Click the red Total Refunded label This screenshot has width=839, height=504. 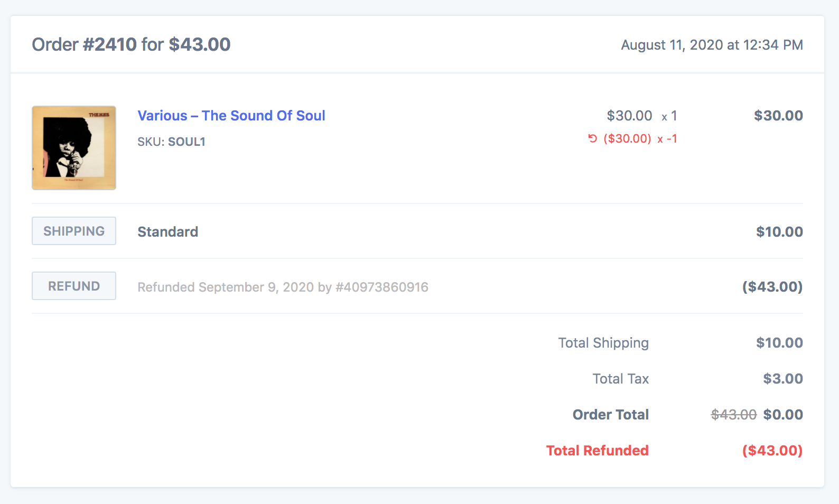coord(597,451)
